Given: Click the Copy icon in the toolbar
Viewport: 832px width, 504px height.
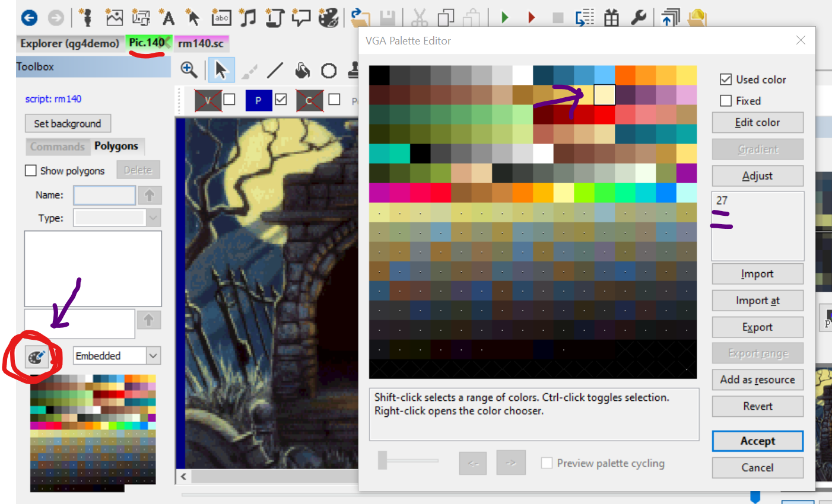Looking at the screenshot, I should tap(445, 18).
